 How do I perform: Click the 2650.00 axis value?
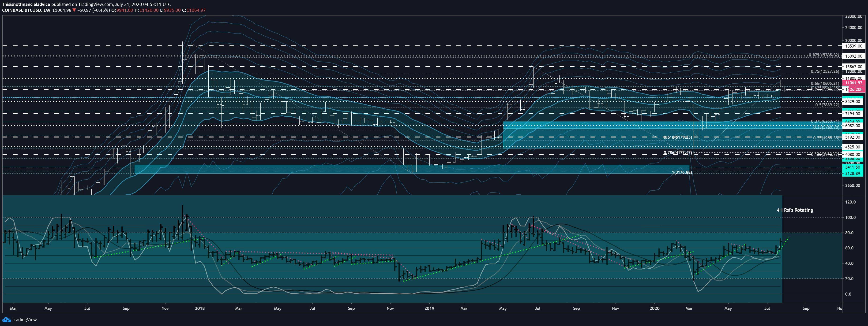[853, 185]
